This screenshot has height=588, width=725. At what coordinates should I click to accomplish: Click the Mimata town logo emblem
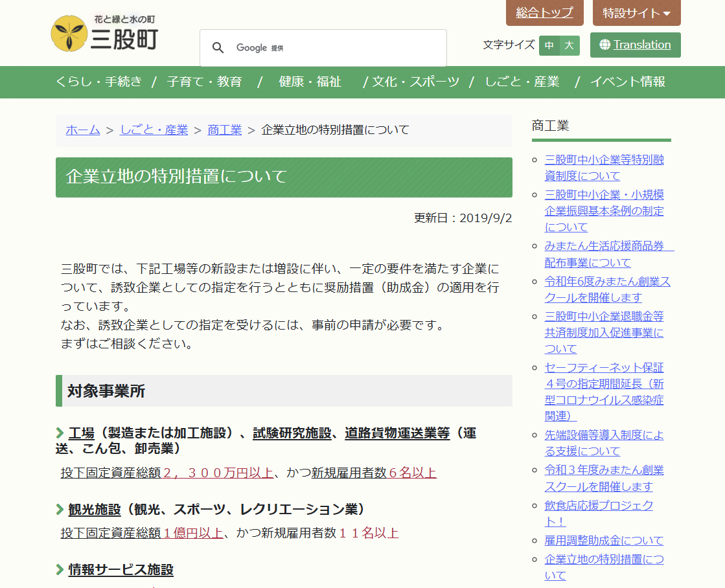coord(69,33)
